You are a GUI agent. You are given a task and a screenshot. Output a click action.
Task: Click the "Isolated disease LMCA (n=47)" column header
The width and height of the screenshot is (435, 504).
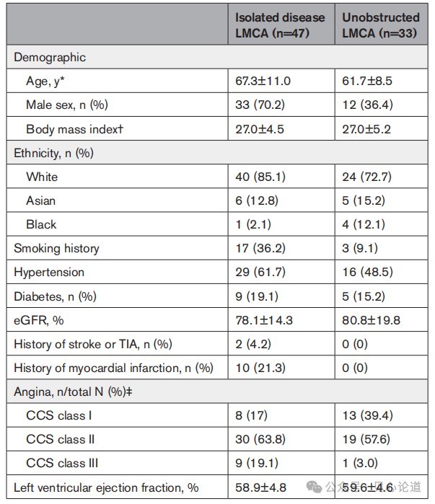pyautogui.click(x=280, y=25)
